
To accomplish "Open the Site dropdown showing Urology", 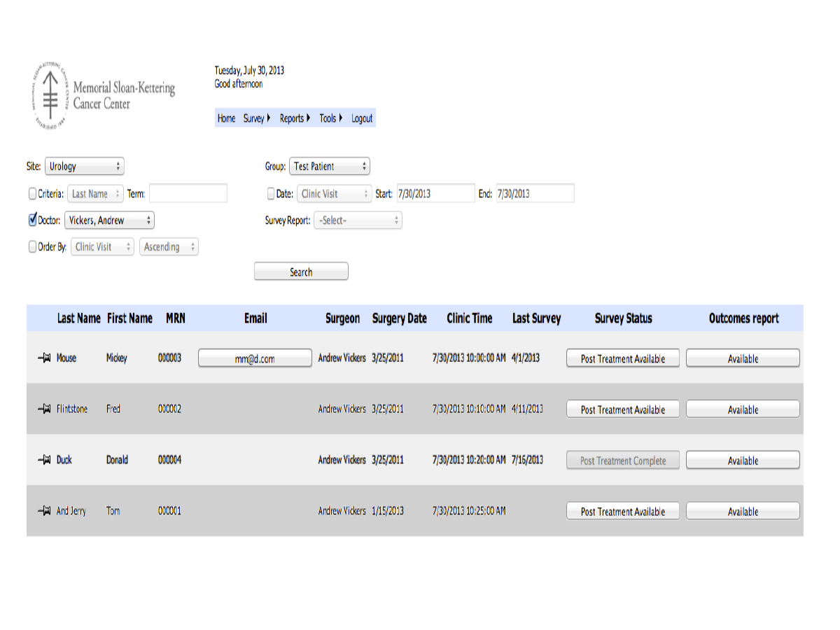I will click(84, 167).
